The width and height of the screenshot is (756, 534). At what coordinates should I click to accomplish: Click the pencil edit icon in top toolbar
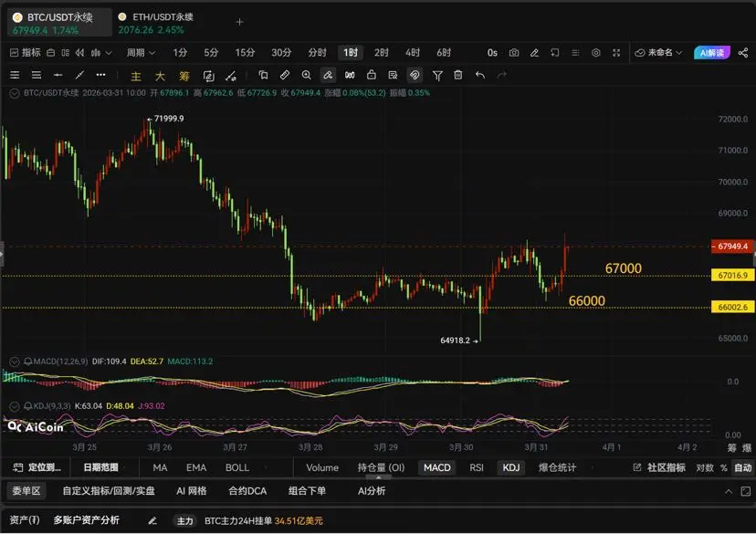click(x=534, y=53)
